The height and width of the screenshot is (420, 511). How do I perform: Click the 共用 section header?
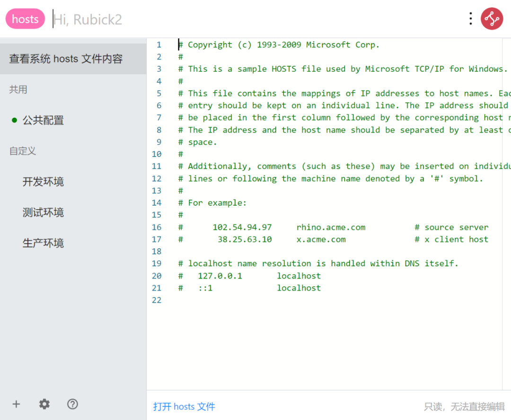point(18,90)
